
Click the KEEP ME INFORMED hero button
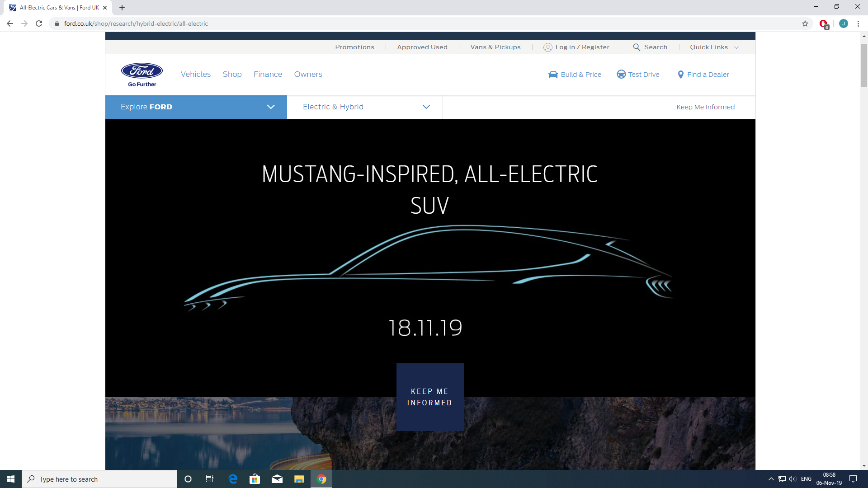click(x=430, y=397)
